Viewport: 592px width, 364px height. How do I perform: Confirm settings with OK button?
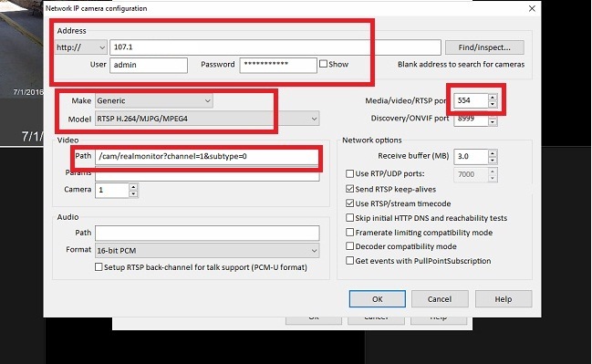coord(377,299)
